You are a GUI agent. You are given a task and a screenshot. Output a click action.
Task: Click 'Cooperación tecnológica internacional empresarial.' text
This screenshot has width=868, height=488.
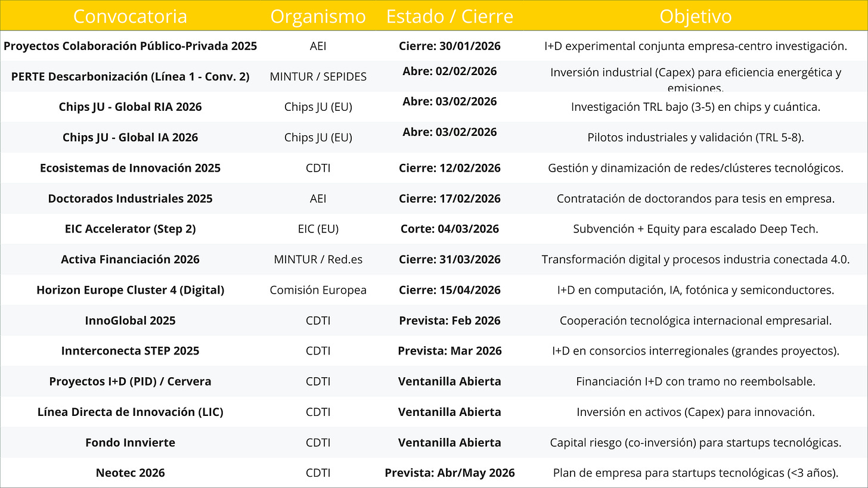coord(695,321)
